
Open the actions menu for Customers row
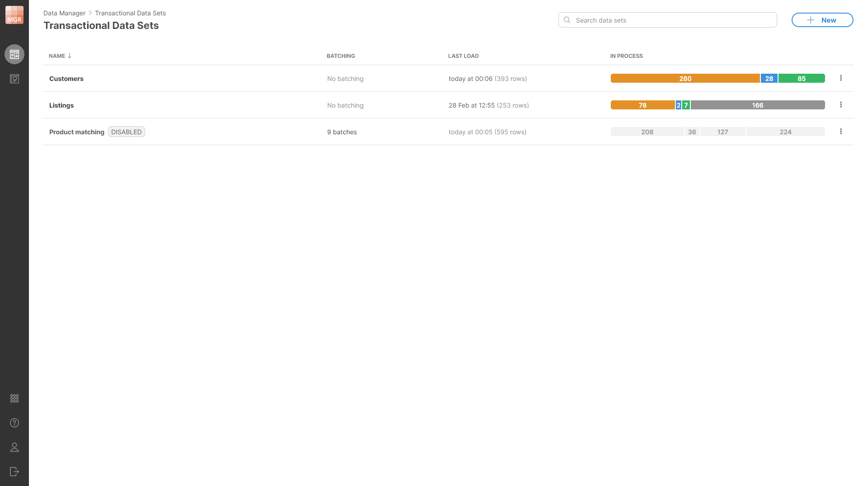841,78
